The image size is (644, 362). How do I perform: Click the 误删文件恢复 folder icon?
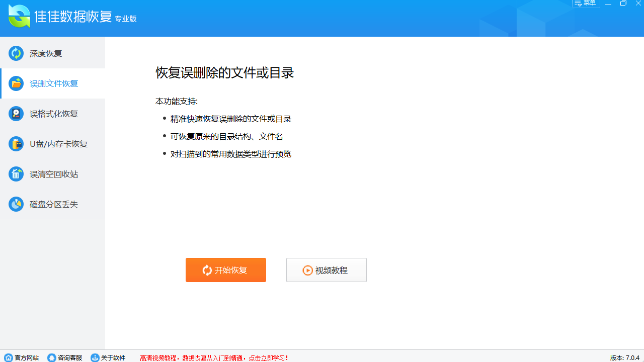pos(16,83)
